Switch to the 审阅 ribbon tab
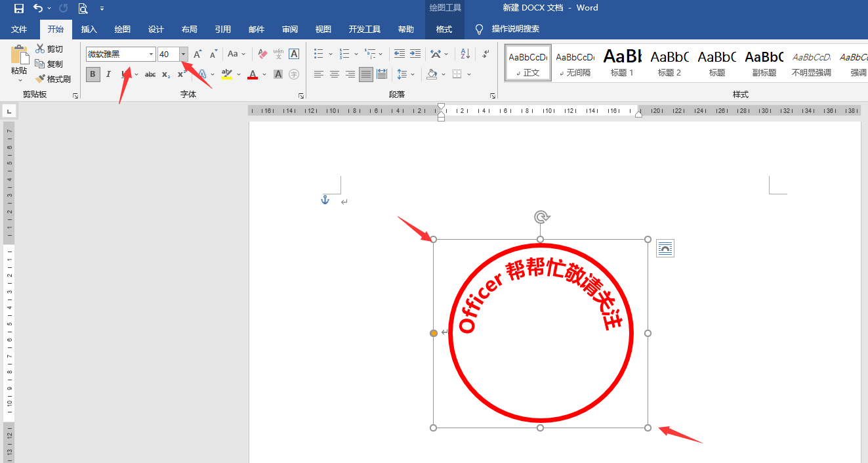This screenshot has height=463, width=868. click(x=290, y=30)
